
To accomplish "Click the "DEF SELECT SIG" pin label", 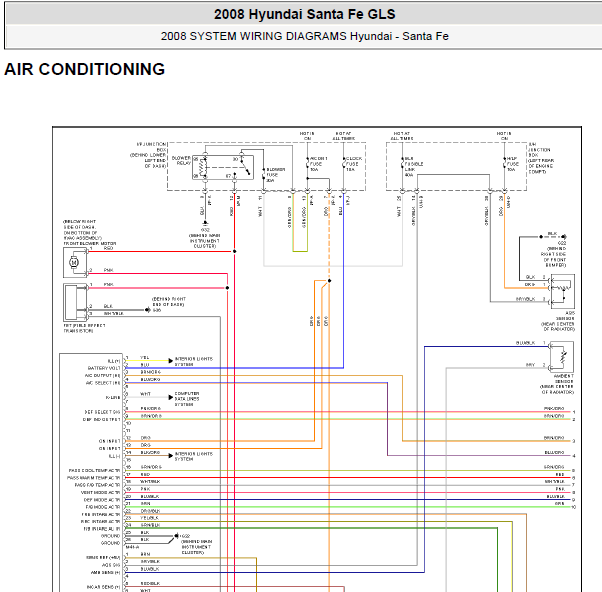I will (x=102, y=412).
